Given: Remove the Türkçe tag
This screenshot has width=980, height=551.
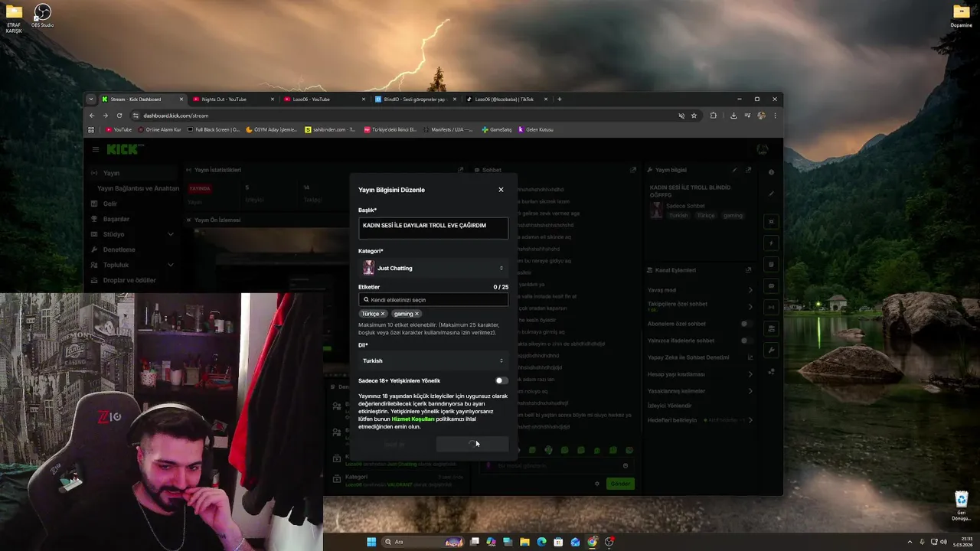Looking at the screenshot, I should 383,314.
